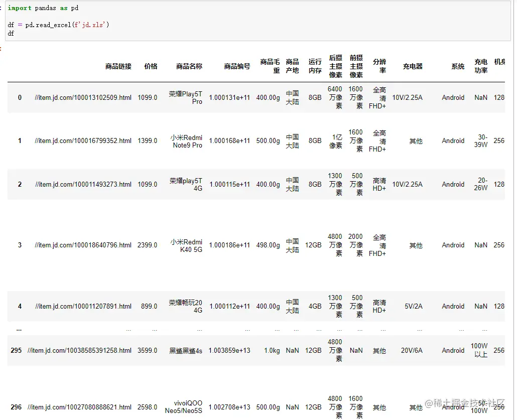Click product number 1.000168e+11
Image resolution: width=517 pixels, height=420 pixels.
[x=229, y=141]
